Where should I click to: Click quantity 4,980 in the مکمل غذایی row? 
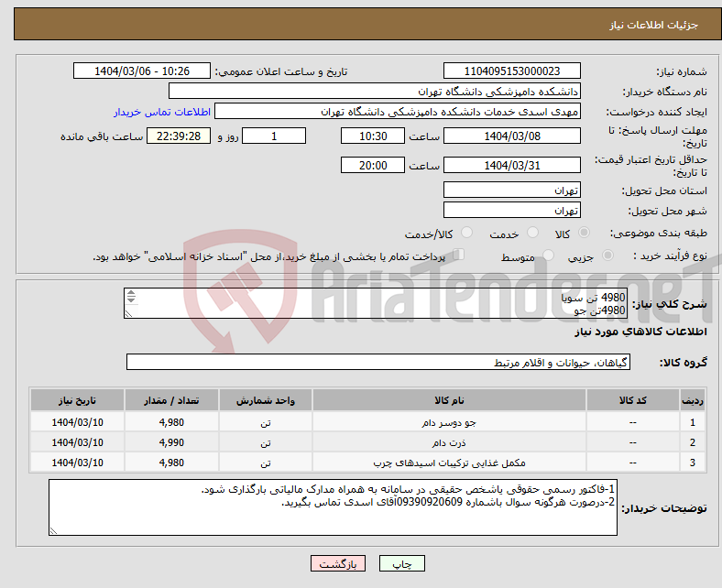171,463
